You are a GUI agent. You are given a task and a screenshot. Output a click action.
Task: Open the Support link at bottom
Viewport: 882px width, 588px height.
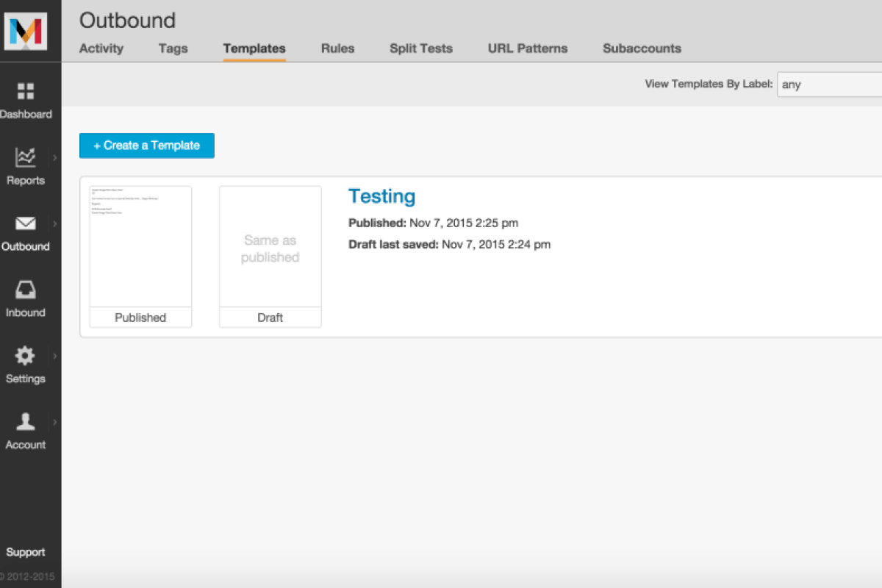(x=26, y=552)
